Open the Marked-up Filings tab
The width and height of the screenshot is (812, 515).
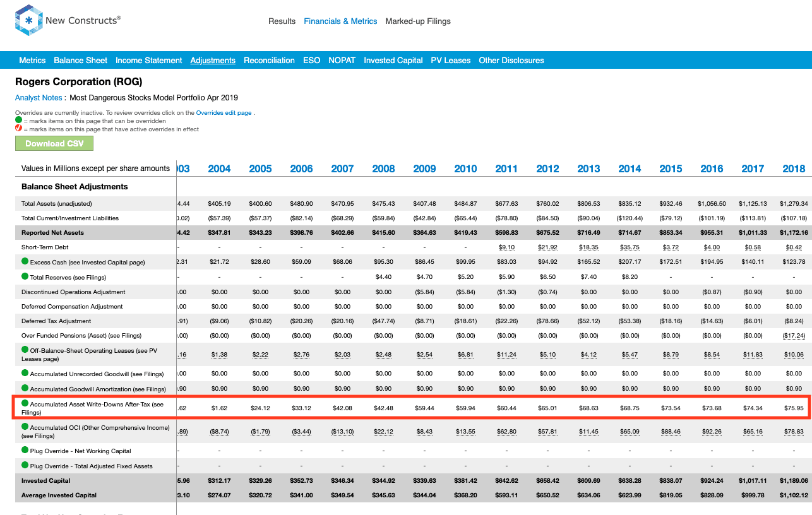[x=418, y=21]
